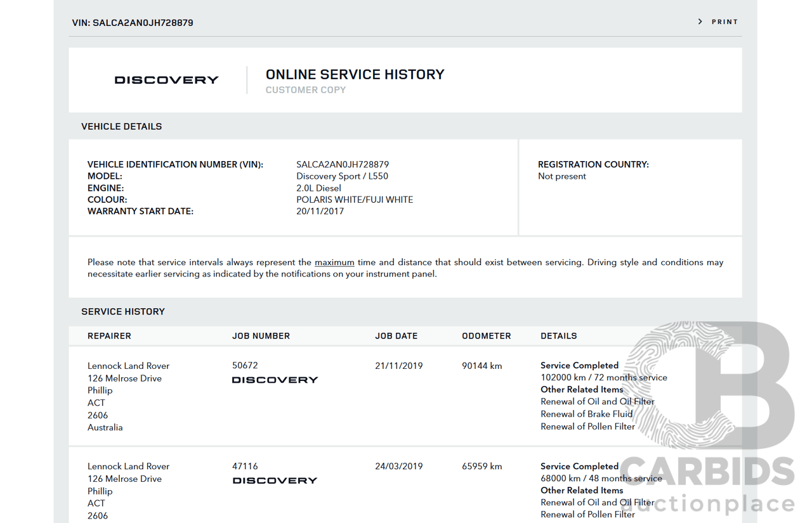The height and width of the screenshot is (523, 812).
Task: Click the REPAIRER column header
Action: pos(109,336)
